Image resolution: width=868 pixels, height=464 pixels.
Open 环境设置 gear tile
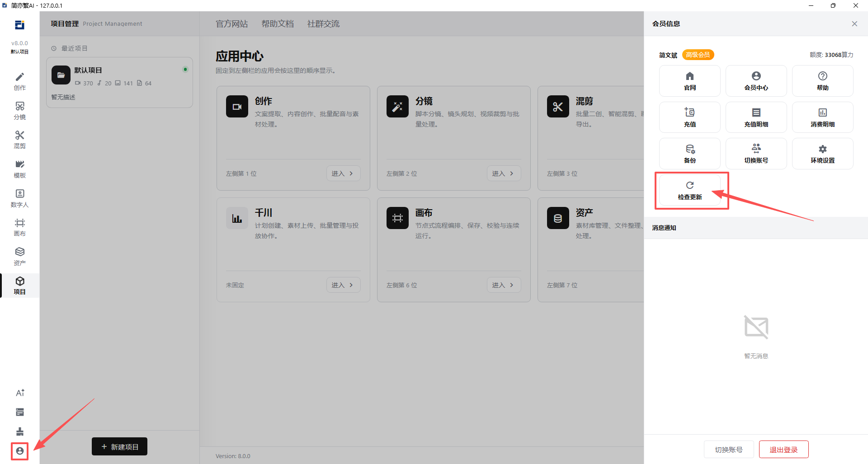[823, 154]
